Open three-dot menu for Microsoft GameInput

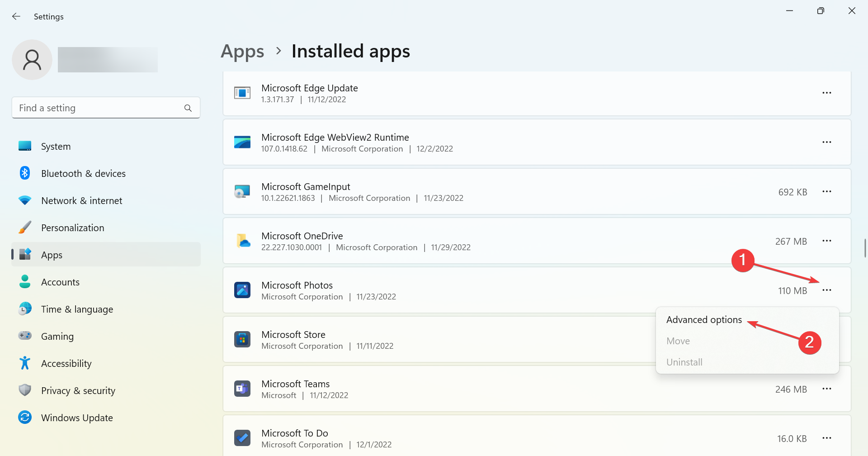(827, 191)
